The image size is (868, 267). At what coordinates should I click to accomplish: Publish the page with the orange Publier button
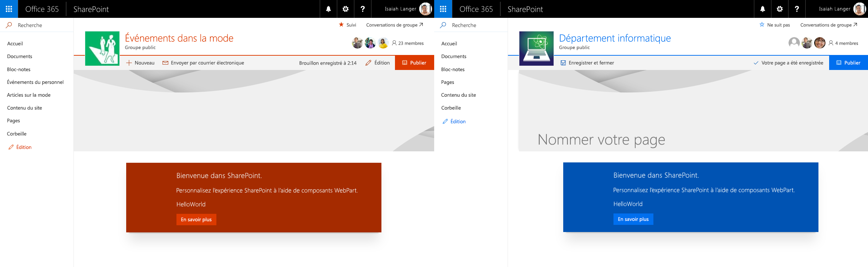point(414,63)
